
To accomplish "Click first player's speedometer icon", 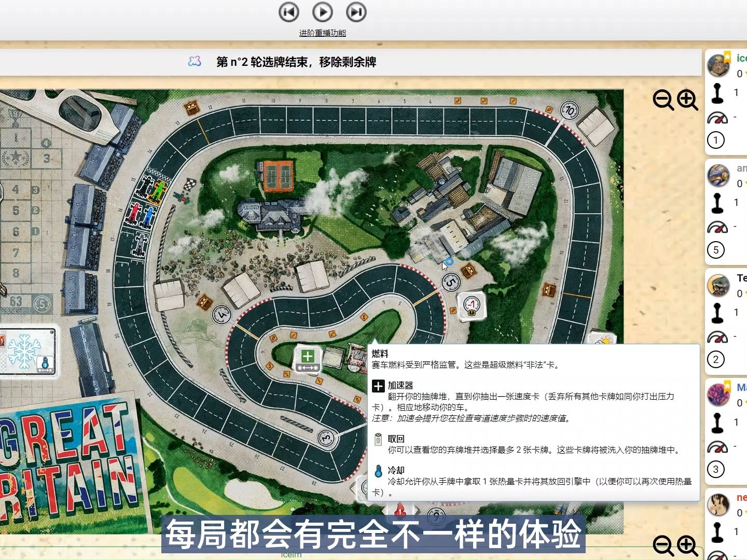I will click(717, 118).
